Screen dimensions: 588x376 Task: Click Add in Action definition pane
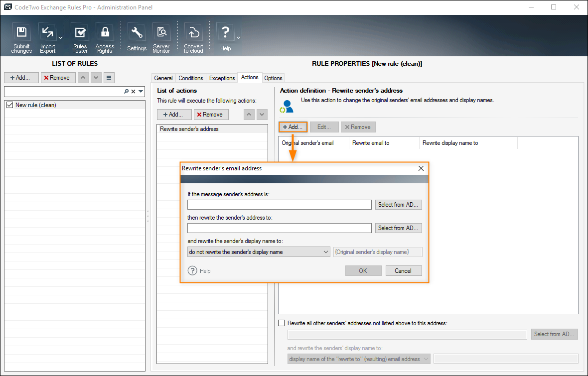pos(293,127)
